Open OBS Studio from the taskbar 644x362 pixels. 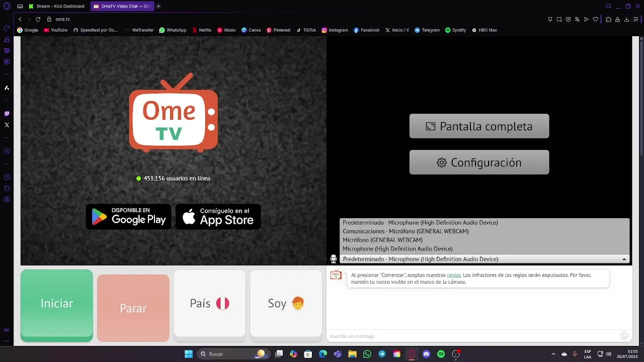click(x=456, y=354)
